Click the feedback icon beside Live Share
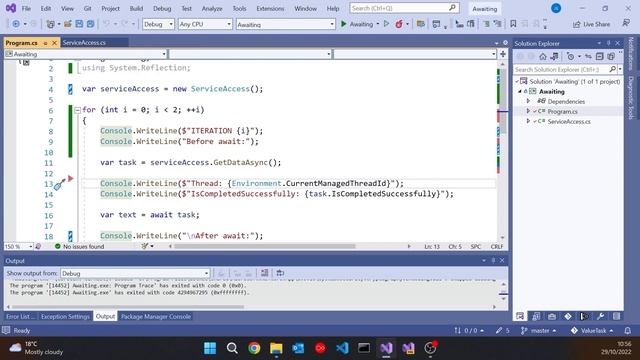Screen dimensions: 640x360 click(626, 24)
